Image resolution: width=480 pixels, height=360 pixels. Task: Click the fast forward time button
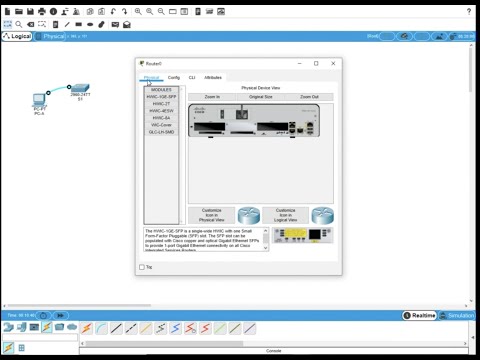60,315
